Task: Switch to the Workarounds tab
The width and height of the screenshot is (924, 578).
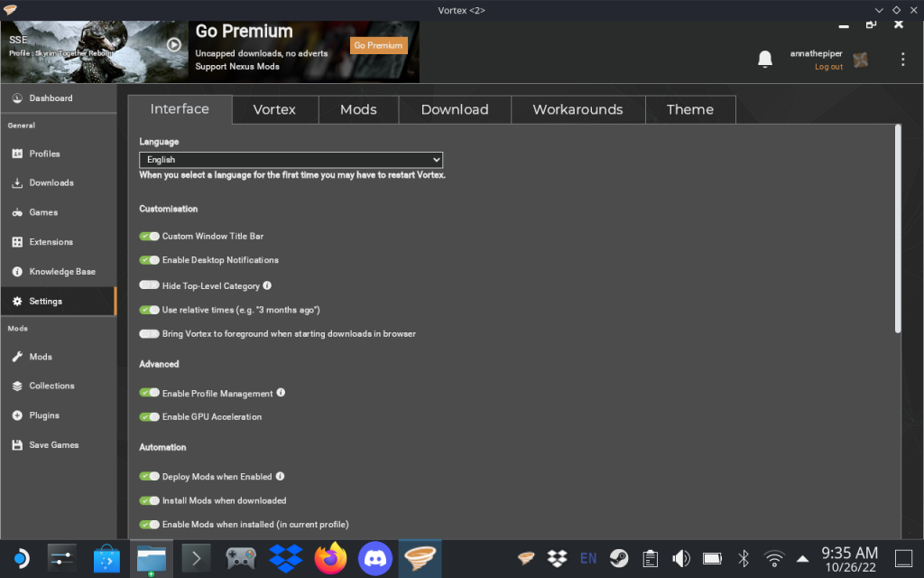Action: tap(577, 109)
